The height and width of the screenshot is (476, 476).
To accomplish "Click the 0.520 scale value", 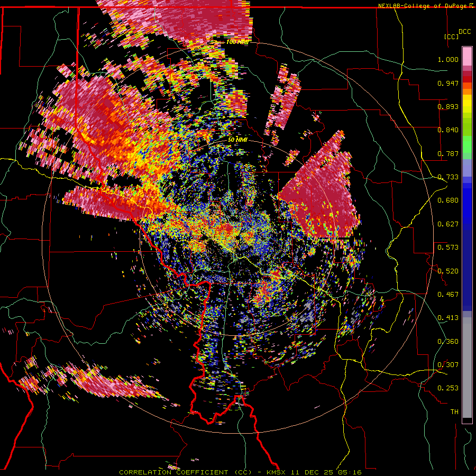I will point(448,271).
